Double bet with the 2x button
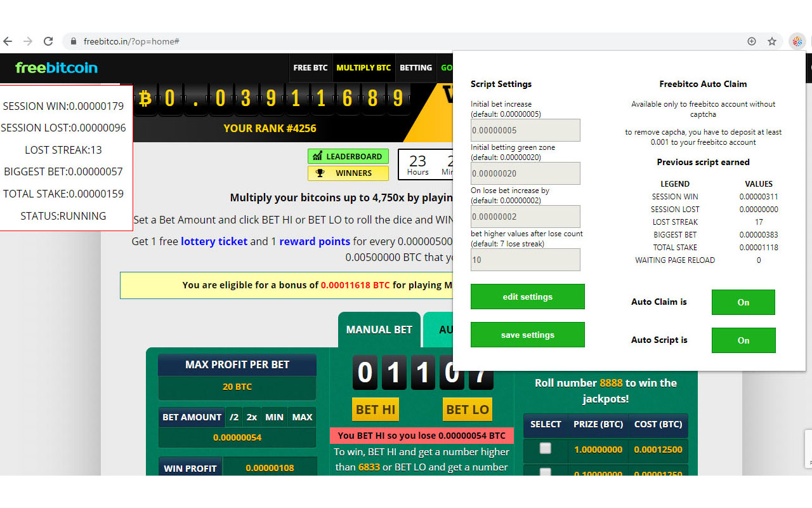This screenshot has height=508, width=812. [x=252, y=417]
